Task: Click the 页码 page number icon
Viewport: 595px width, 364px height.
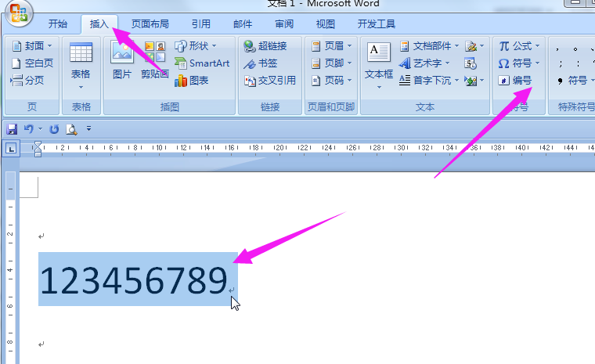Action: click(316, 81)
